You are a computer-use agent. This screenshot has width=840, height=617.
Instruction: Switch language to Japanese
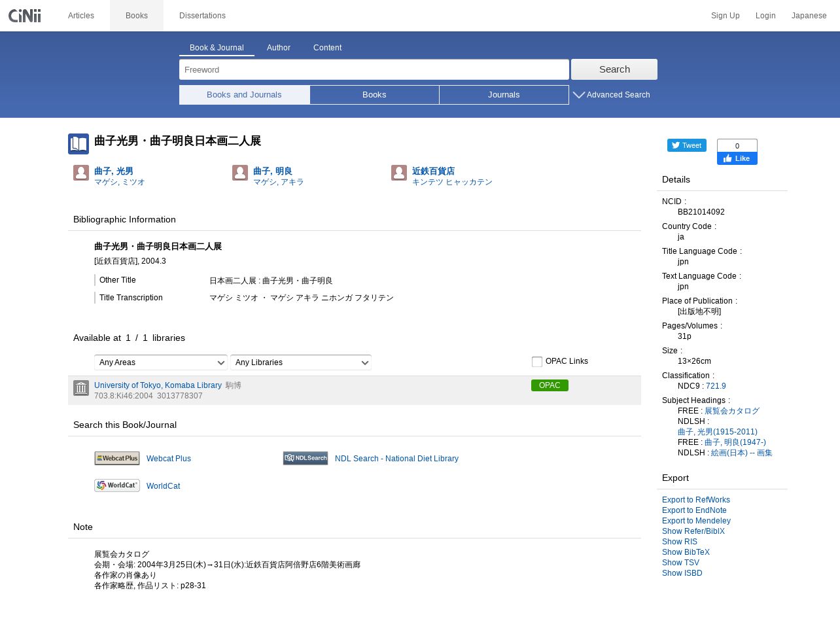point(809,16)
